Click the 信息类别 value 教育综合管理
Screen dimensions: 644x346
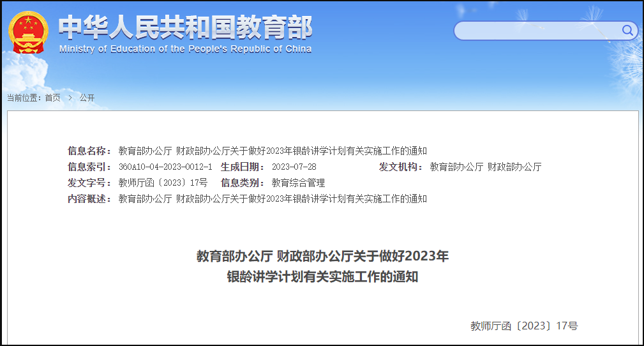click(298, 183)
